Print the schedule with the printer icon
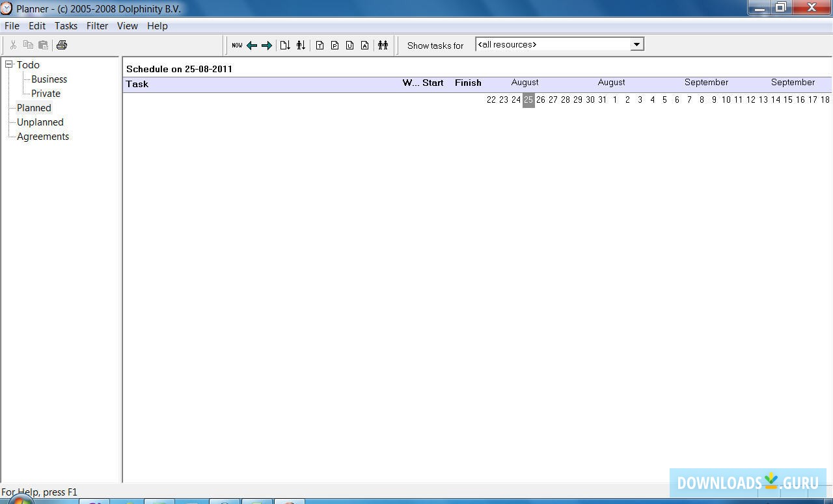Screen dimensions: 833x504 click(62, 45)
